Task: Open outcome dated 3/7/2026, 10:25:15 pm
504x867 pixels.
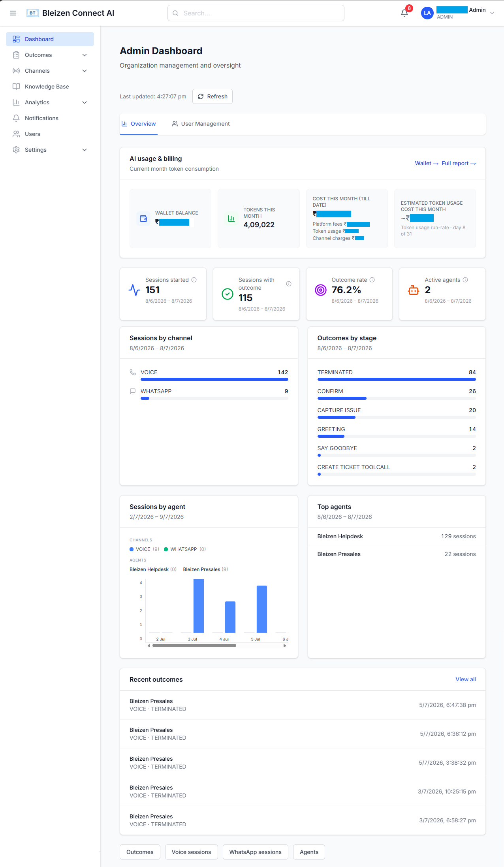Action: pyautogui.click(x=303, y=792)
